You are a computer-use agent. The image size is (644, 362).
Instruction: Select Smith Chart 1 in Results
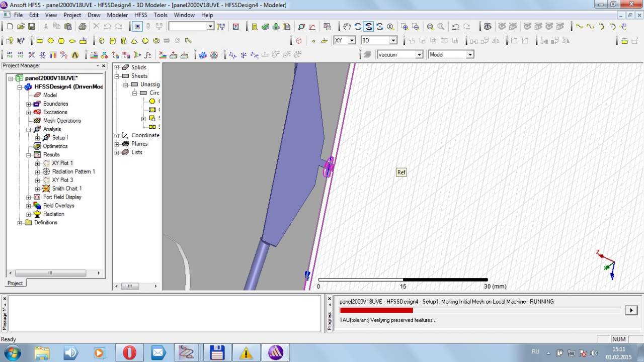click(66, 189)
